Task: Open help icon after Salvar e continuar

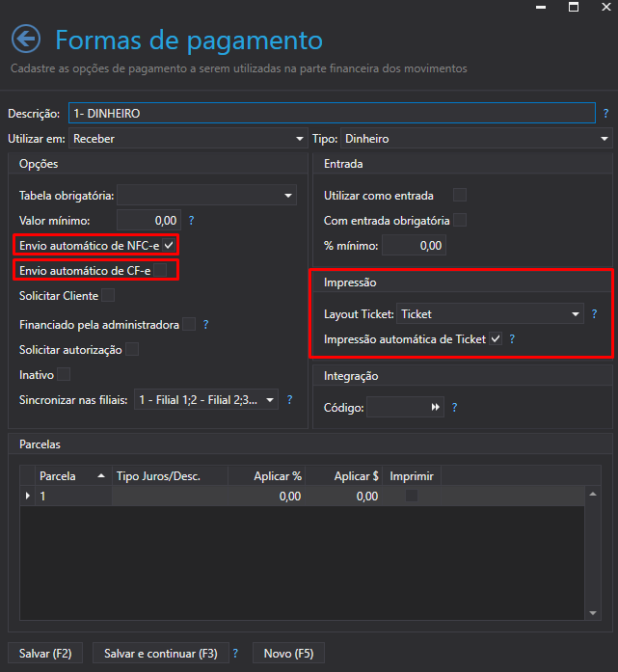Action: [235, 653]
